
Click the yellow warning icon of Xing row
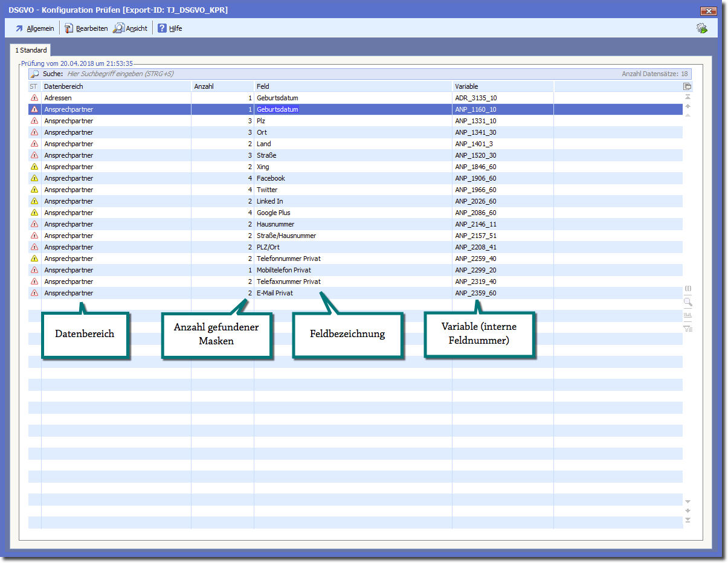tap(34, 167)
